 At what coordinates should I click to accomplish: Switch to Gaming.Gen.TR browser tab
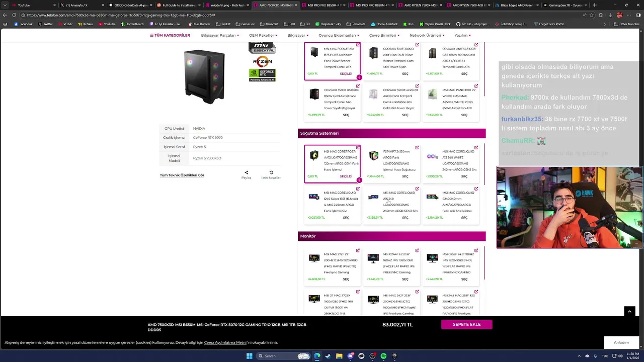(x=564, y=5)
